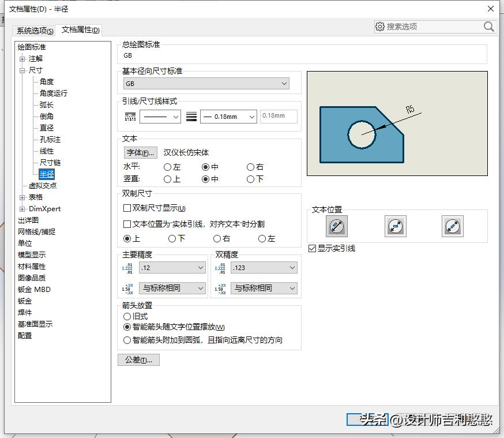The image size is (504, 438).
Task: Open the 双精度 .123 dropdown
Action: 263,267
